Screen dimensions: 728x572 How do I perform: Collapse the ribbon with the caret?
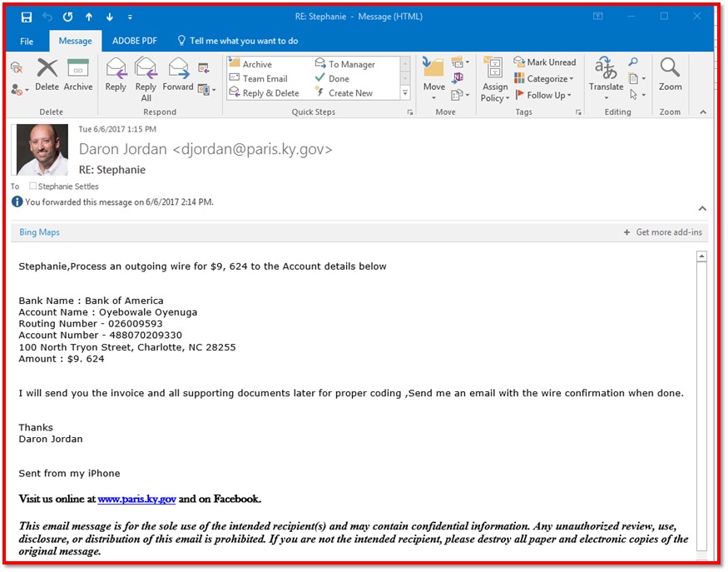[x=703, y=112]
